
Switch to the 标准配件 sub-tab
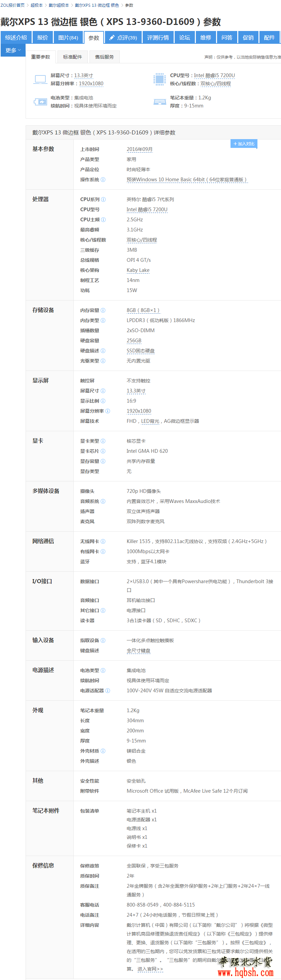tap(73, 57)
